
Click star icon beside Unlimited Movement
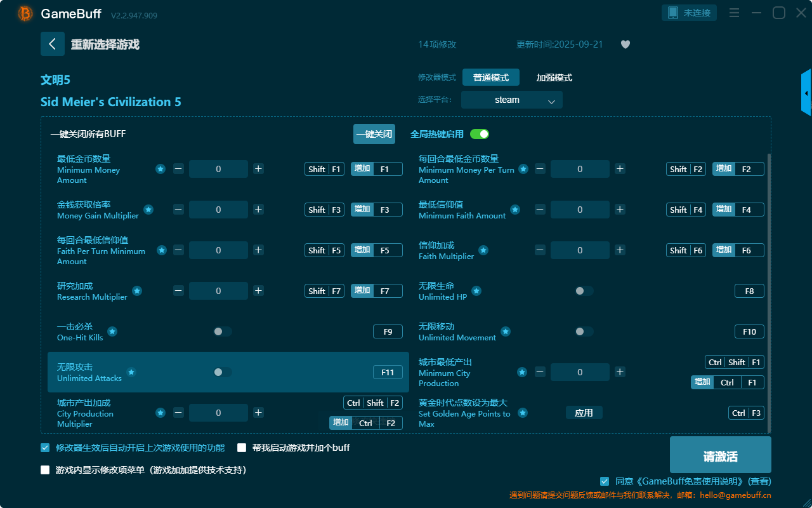tap(506, 331)
